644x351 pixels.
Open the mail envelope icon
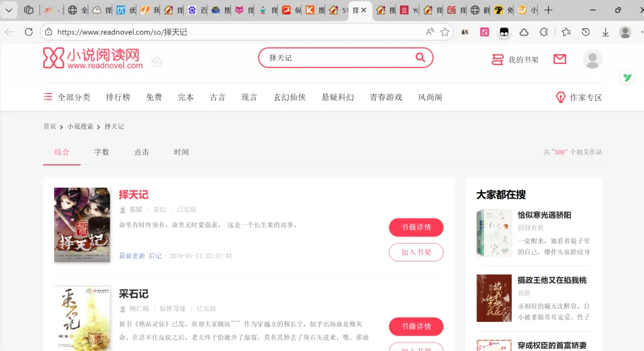click(x=559, y=59)
